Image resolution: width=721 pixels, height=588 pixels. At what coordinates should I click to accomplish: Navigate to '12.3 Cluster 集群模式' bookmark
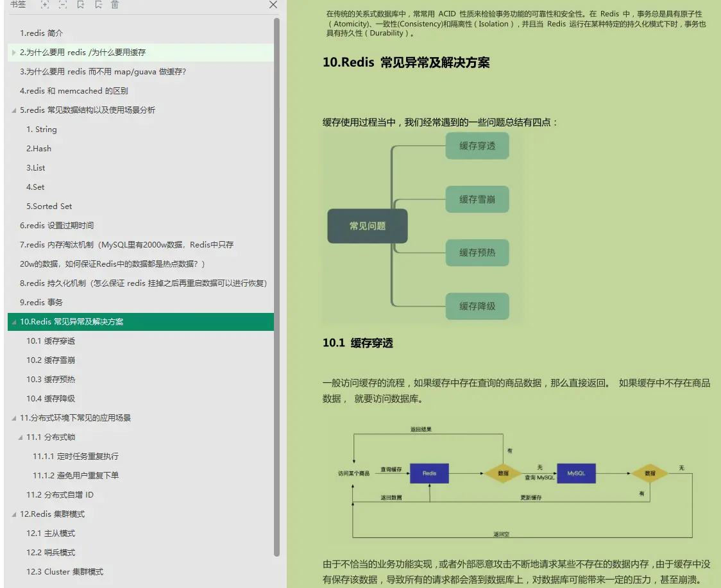pyautogui.click(x=64, y=572)
